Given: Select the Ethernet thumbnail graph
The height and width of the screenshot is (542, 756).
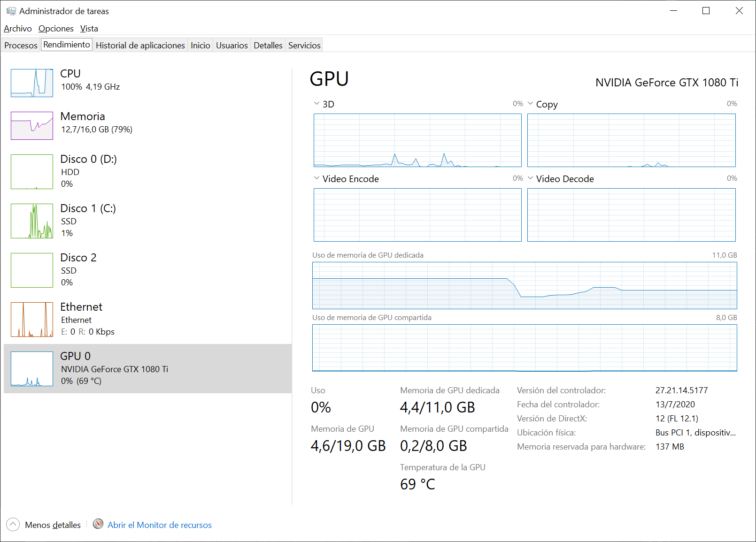Looking at the screenshot, I should (x=32, y=320).
